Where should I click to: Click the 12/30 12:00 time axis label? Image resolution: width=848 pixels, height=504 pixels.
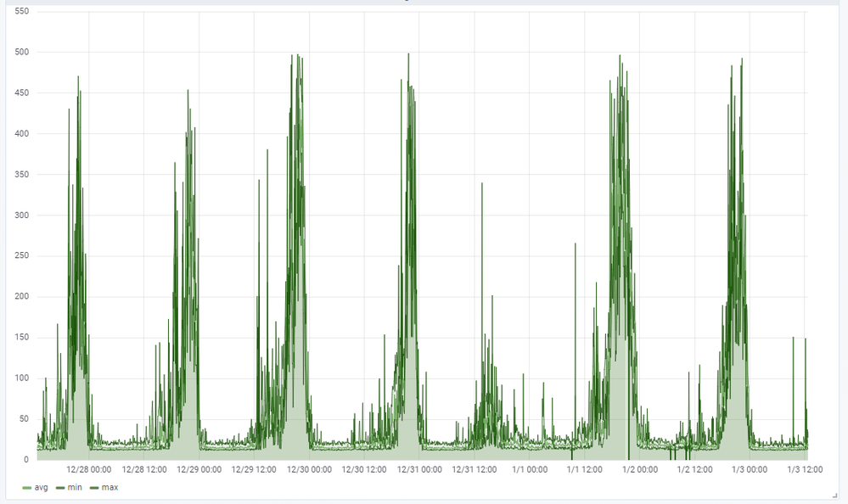[x=364, y=469]
